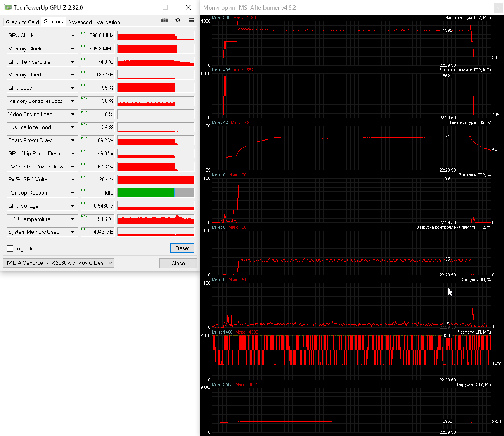Screen dimensions: 504x436
Task: Open the Board Power Draw dropdown
Action: pos(73,140)
